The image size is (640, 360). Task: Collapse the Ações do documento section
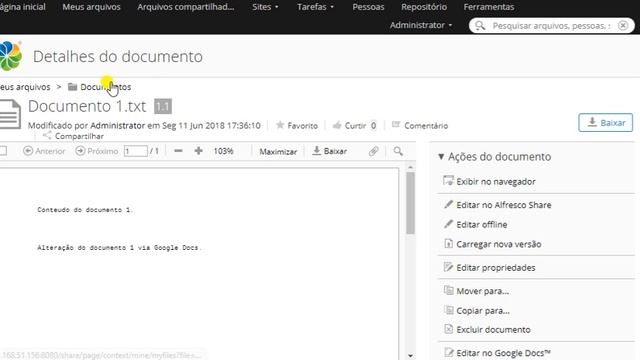tap(441, 156)
